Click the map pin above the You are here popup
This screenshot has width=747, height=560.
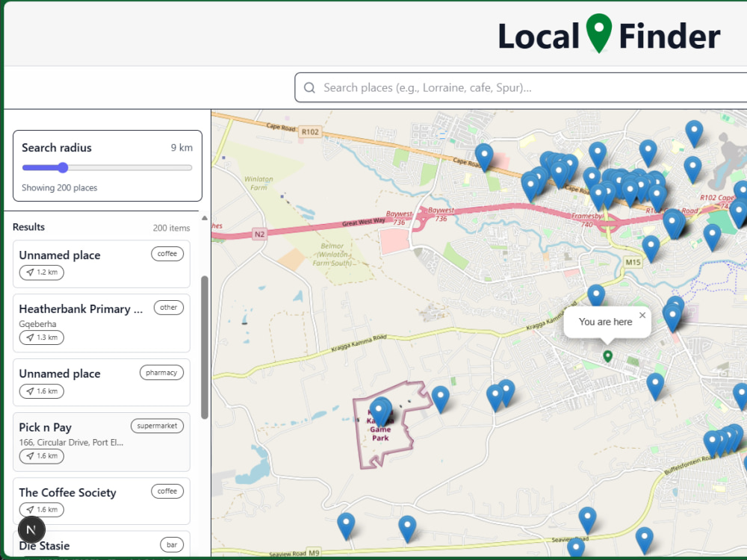(596, 295)
